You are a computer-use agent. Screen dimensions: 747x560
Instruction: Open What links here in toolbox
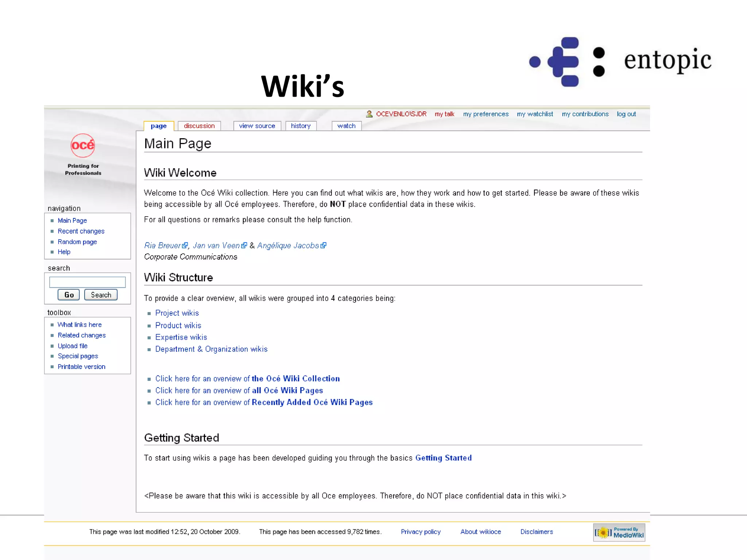[80, 324]
